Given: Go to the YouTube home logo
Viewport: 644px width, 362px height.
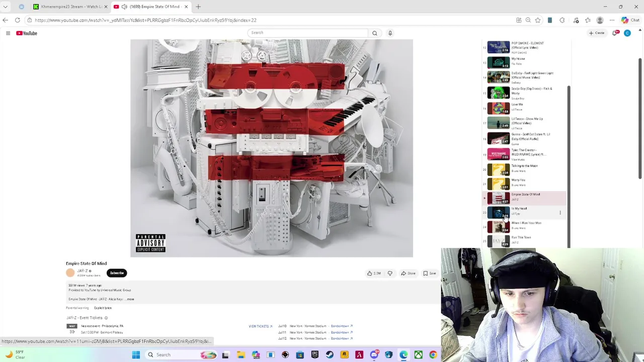Looking at the screenshot, I should pyautogui.click(x=27, y=33).
